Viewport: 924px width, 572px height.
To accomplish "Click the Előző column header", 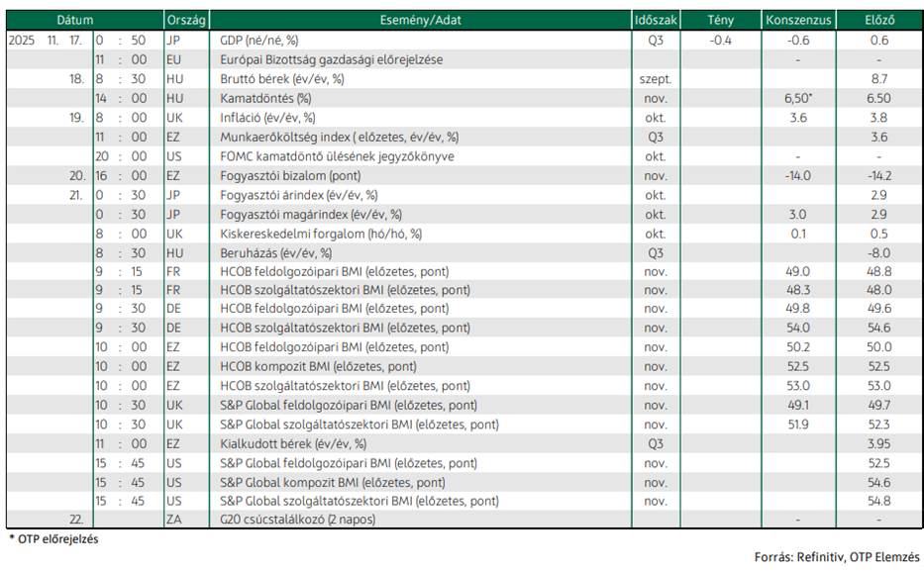I will click(879, 20).
